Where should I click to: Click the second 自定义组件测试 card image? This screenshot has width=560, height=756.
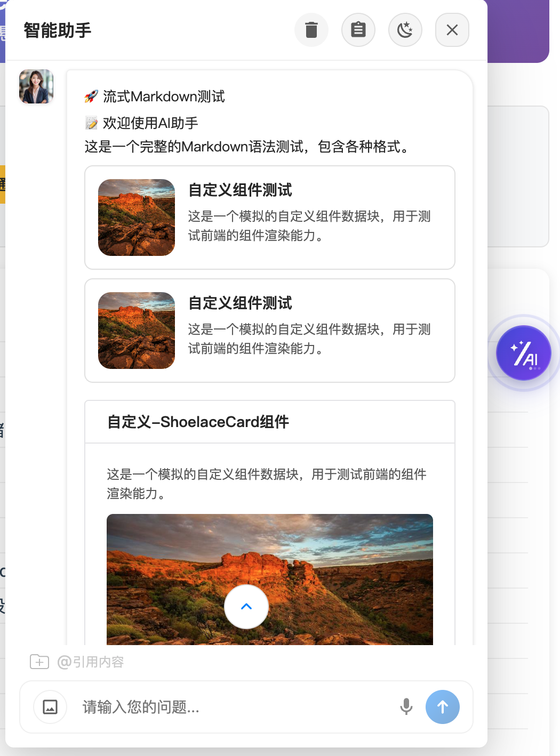[x=136, y=331]
